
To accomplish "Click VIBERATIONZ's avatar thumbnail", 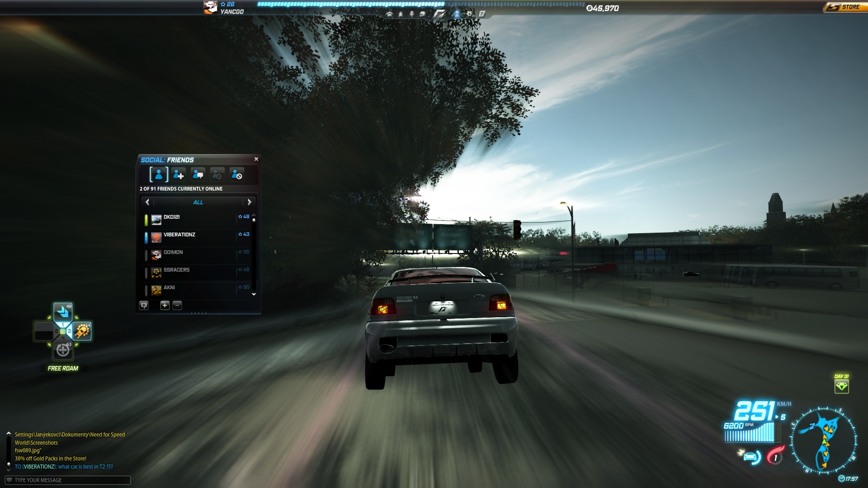I will pyautogui.click(x=156, y=238).
